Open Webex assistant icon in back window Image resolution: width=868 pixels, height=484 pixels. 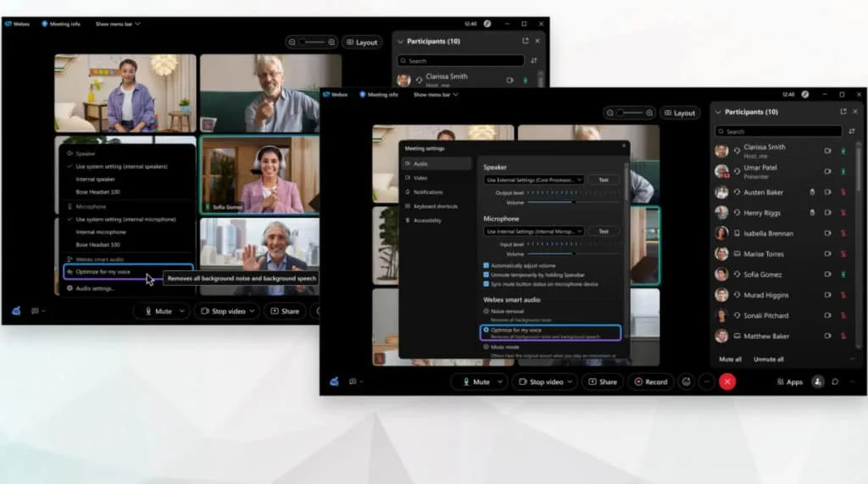pyautogui.click(x=17, y=311)
